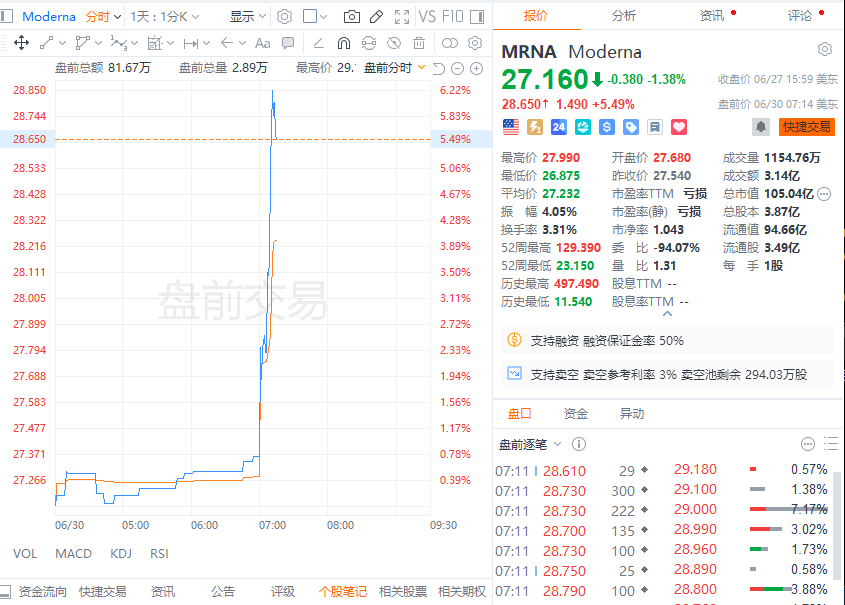
Task: Click the undo reset chart icon
Action: 439,68
